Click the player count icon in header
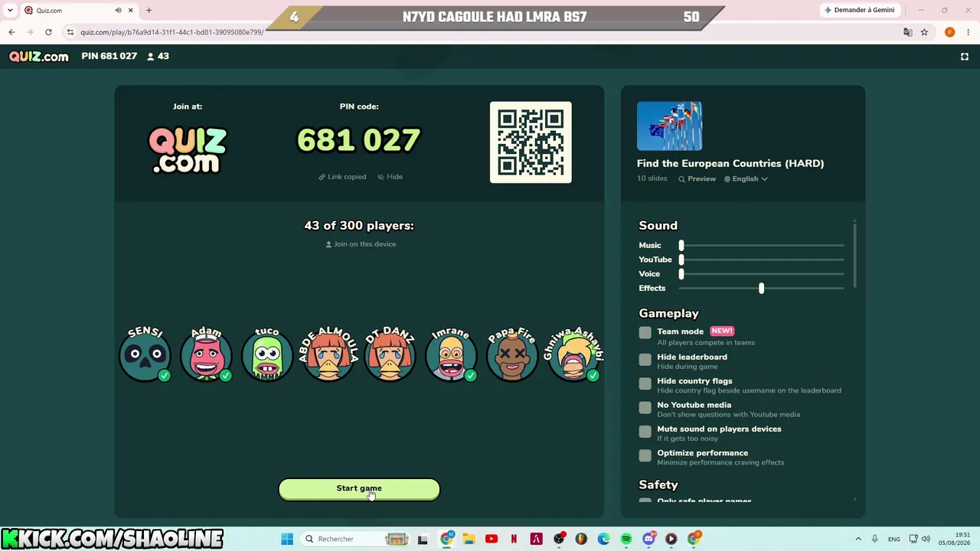Viewport: 980px width, 551px height. tap(151, 56)
